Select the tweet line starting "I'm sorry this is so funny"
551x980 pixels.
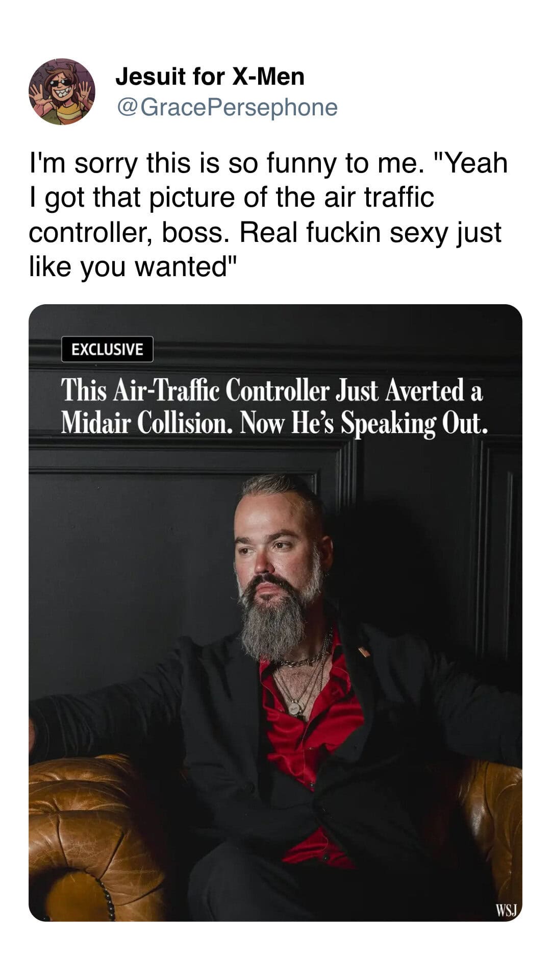pos(268,163)
